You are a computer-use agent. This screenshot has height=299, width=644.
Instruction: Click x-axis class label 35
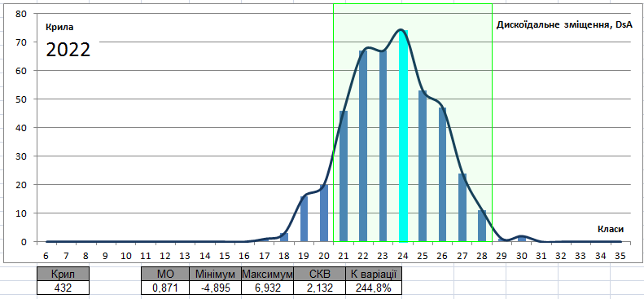[x=620, y=256]
